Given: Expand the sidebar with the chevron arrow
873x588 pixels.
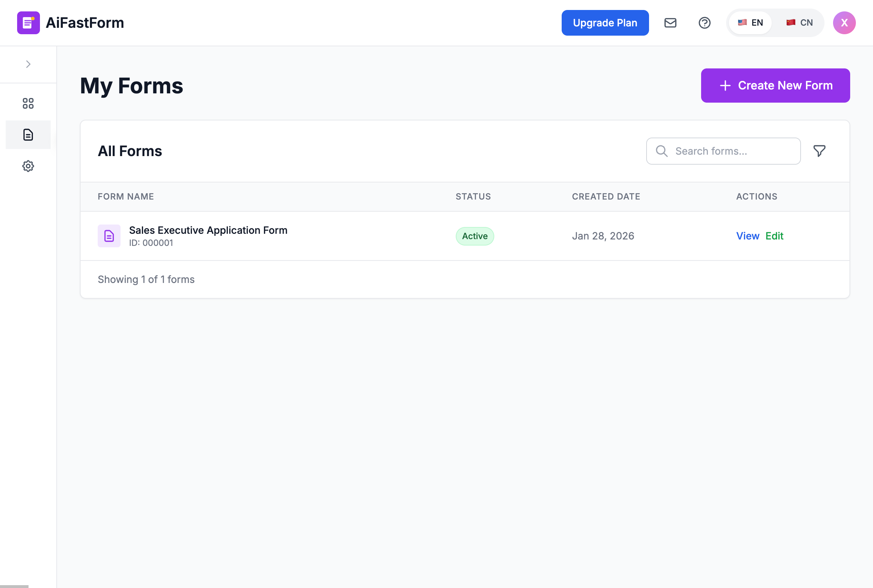Looking at the screenshot, I should pyautogui.click(x=28, y=64).
